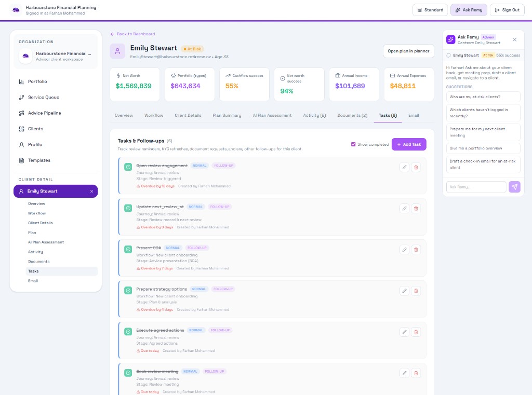Select Emily Stewart in client detail sidebar
Screen dimensions: 532x395
[56, 191]
